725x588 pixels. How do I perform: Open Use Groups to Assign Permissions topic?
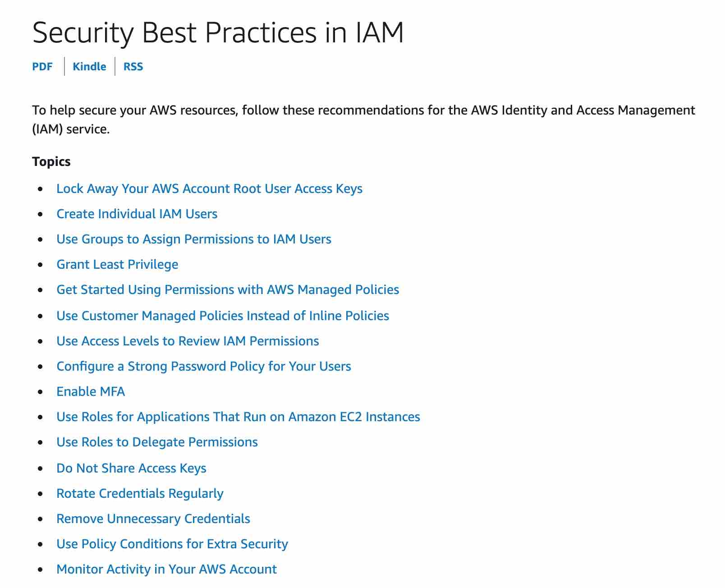tap(193, 239)
